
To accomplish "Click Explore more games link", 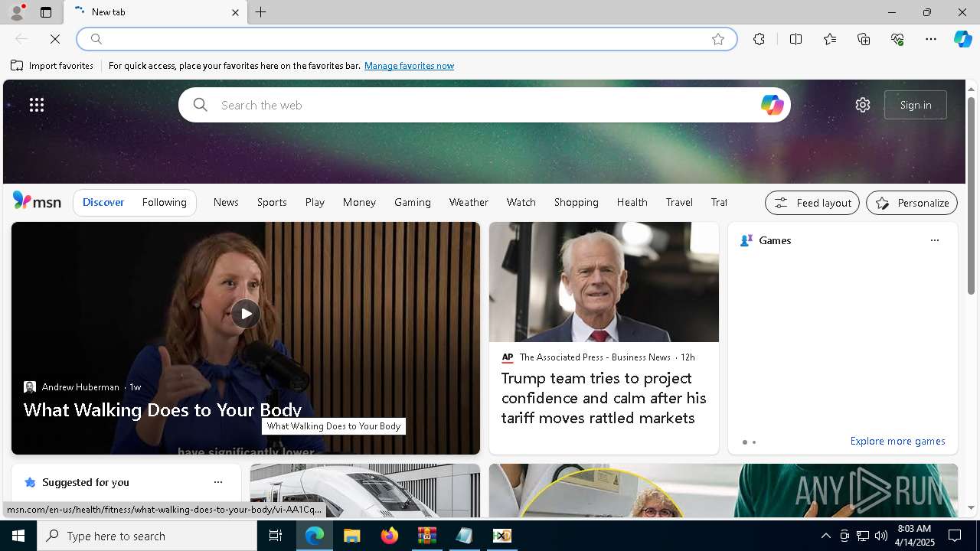I will pyautogui.click(x=897, y=442).
